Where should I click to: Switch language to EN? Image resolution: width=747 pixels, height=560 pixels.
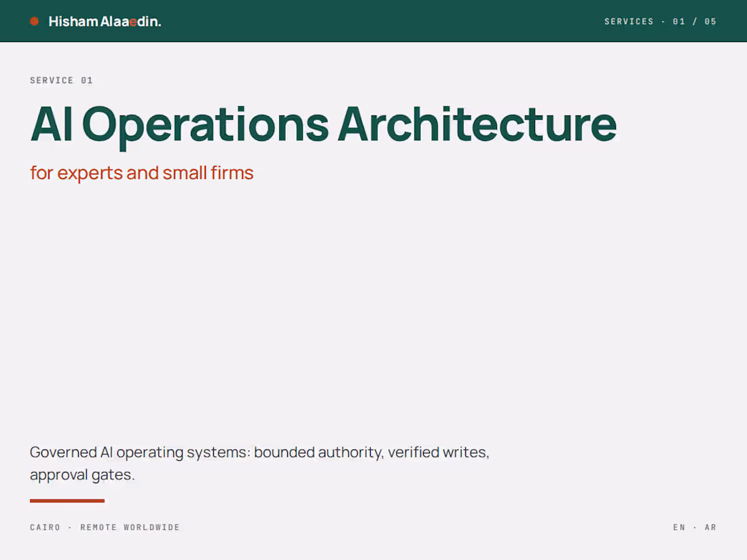coord(679,527)
